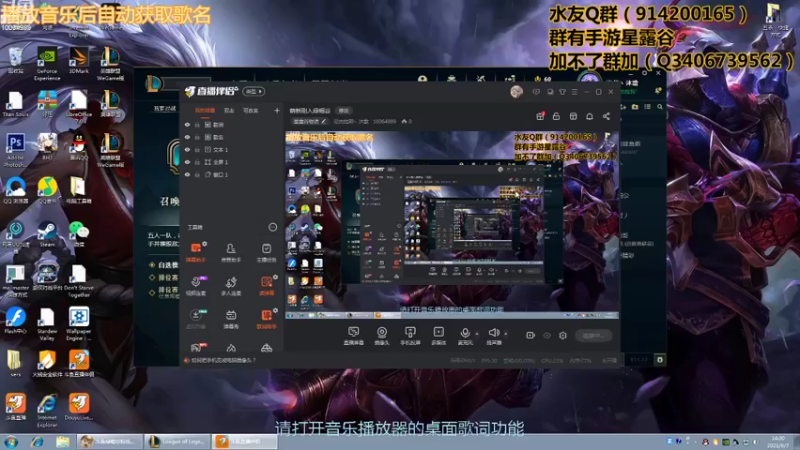Open the settings gear in streaming toolbar
The height and width of the screenshot is (450, 800).
click(x=563, y=335)
